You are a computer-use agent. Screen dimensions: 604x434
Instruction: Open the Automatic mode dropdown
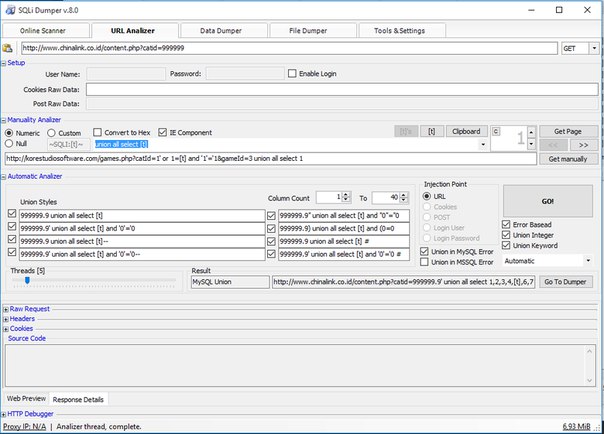pyautogui.click(x=588, y=261)
